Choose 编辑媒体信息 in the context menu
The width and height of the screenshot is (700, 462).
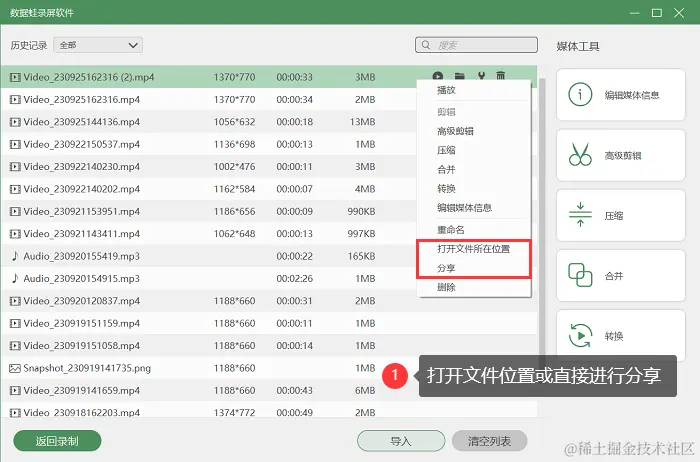(x=464, y=208)
